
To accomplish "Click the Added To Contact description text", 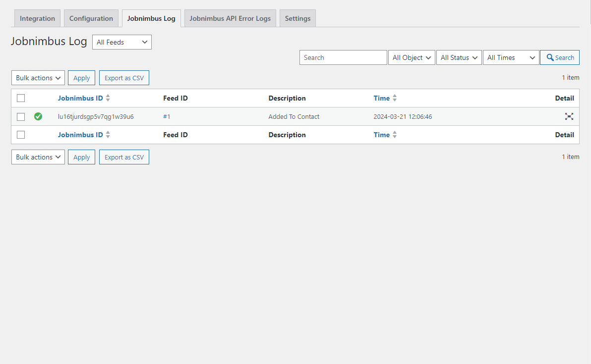I will click(x=294, y=117).
